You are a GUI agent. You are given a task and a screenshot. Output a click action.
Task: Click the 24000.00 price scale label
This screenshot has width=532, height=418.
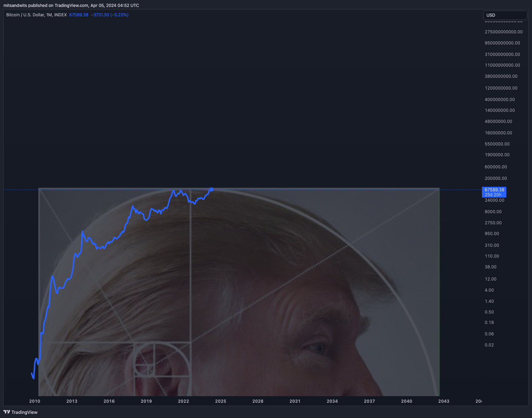[494, 200]
